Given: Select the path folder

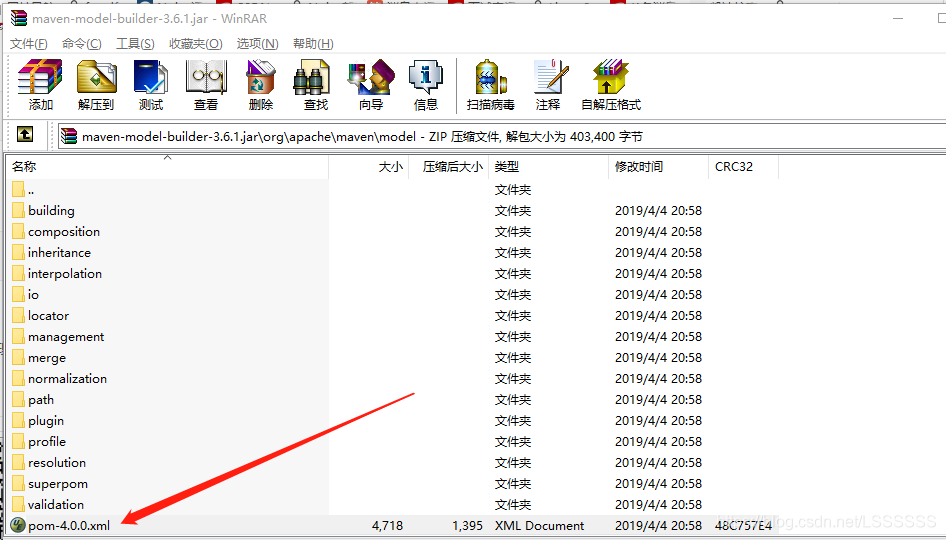Looking at the screenshot, I should (40, 399).
